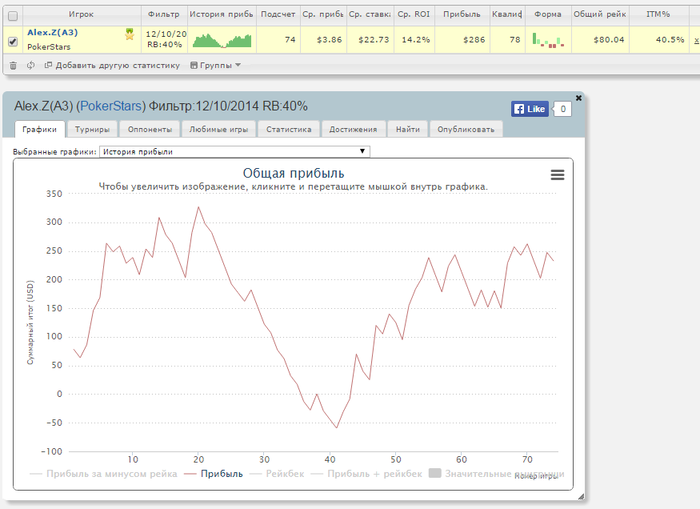The height and width of the screenshot is (509, 700).
Task: Click the small x at row end
Action: [x=696, y=40]
